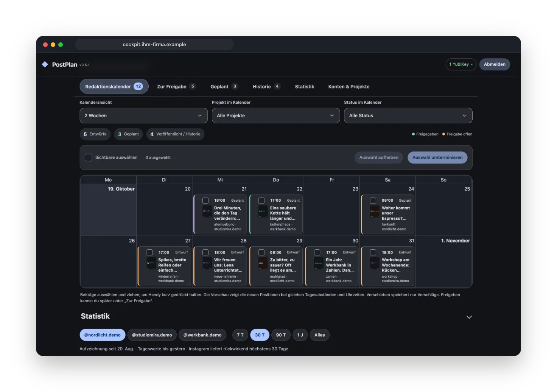Click the browser address bar cockpit.ihre-firma.example
557x392 pixels.
pos(154,45)
